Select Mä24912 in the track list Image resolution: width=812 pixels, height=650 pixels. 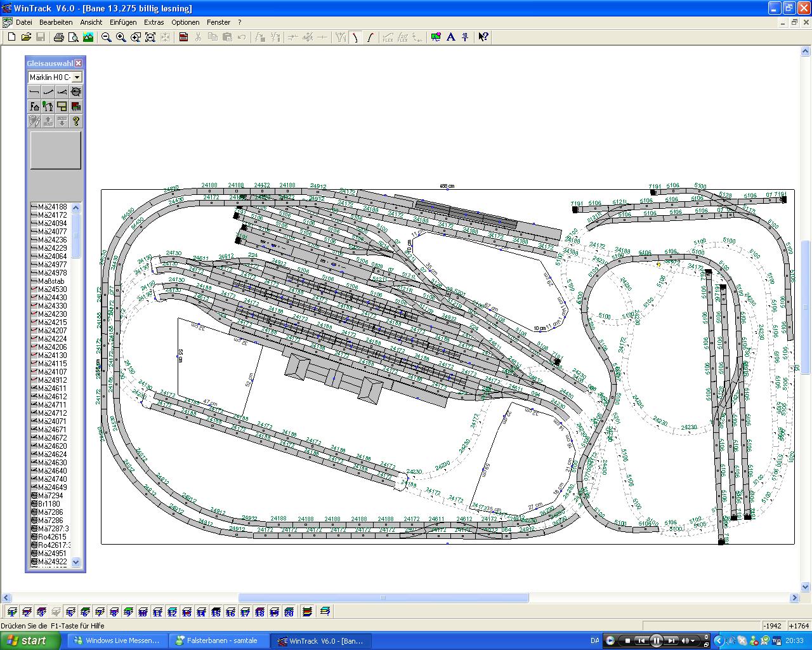tap(49, 380)
